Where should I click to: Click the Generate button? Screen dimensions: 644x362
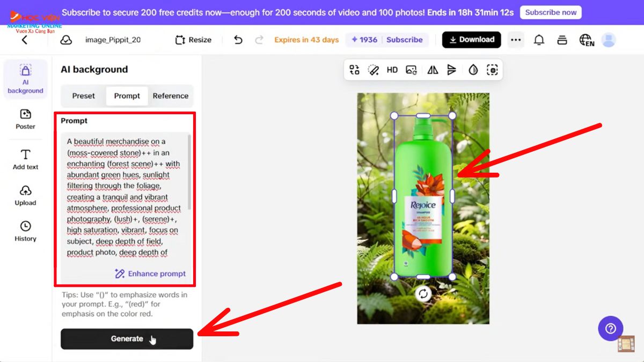pyautogui.click(x=127, y=339)
